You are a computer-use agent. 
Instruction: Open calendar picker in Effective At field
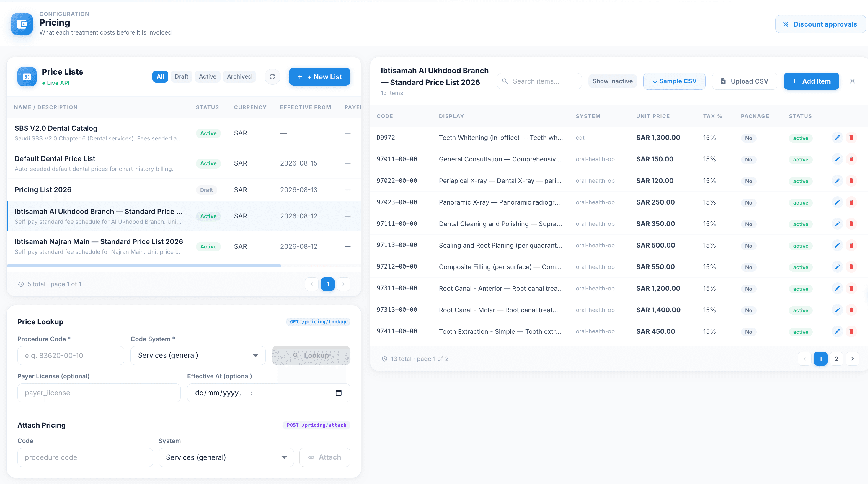click(x=339, y=393)
